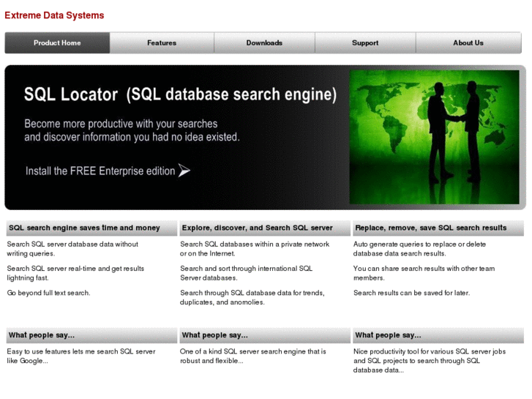This screenshot has height=399, width=532.
Task: Click 'You can share search results' paragraph
Action: [x=424, y=273]
